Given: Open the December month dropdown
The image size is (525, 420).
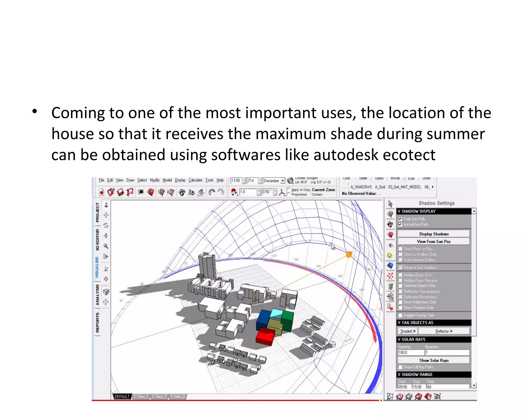Looking at the screenshot, I should [x=282, y=181].
